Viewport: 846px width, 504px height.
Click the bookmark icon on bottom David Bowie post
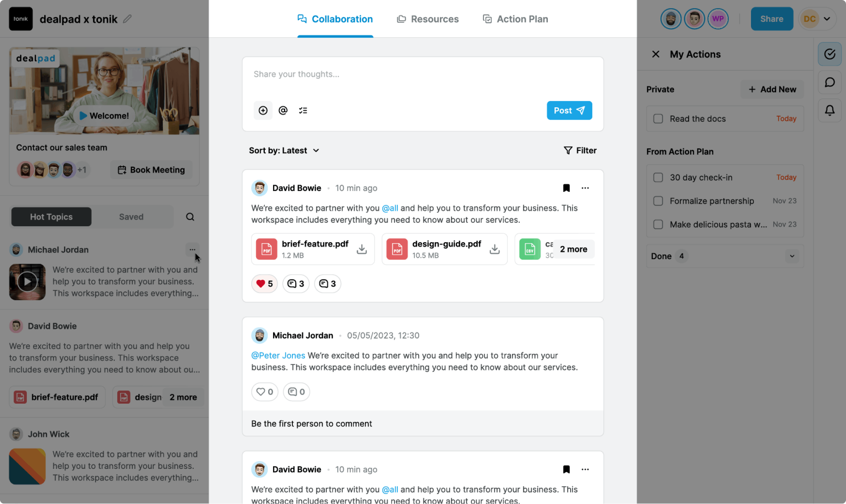coord(566,469)
